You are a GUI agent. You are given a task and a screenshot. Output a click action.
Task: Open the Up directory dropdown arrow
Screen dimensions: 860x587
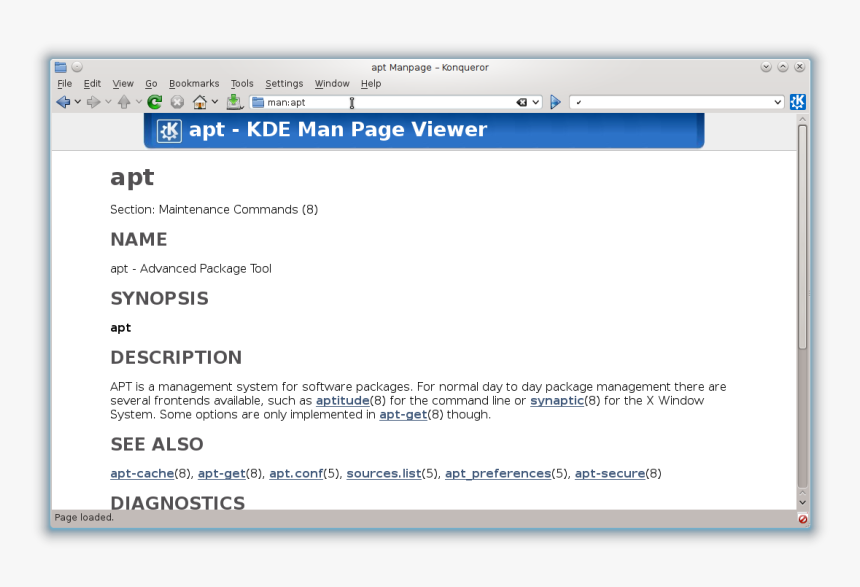pos(138,102)
